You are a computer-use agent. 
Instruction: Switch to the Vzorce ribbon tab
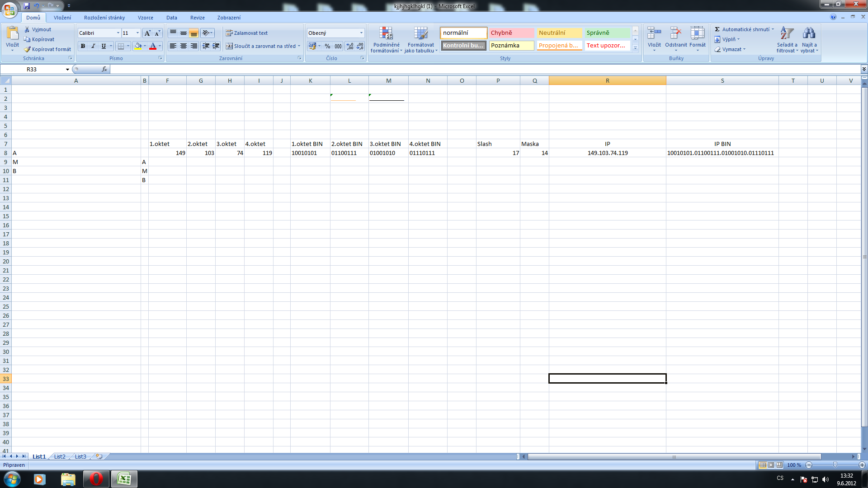tap(145, 18)
